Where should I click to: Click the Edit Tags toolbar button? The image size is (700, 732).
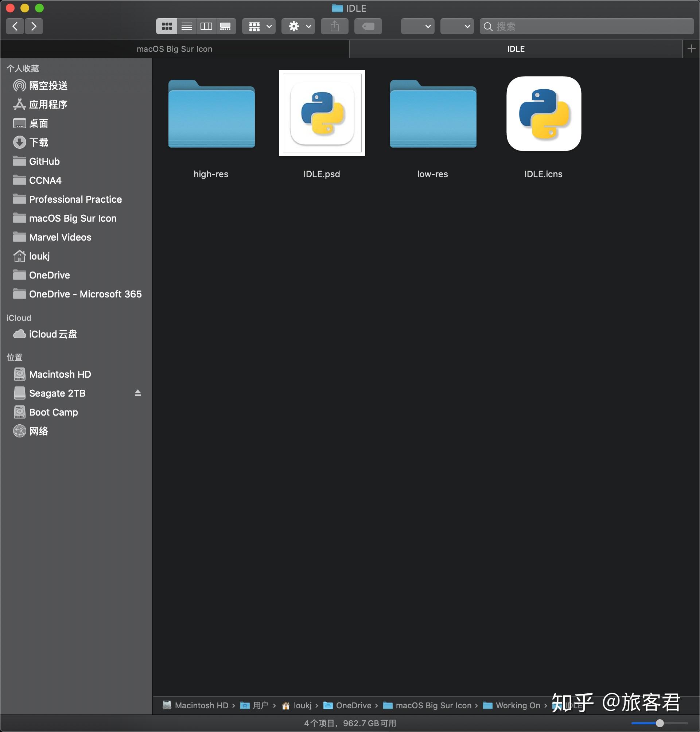pyautogui.click(x=368, y=26)
